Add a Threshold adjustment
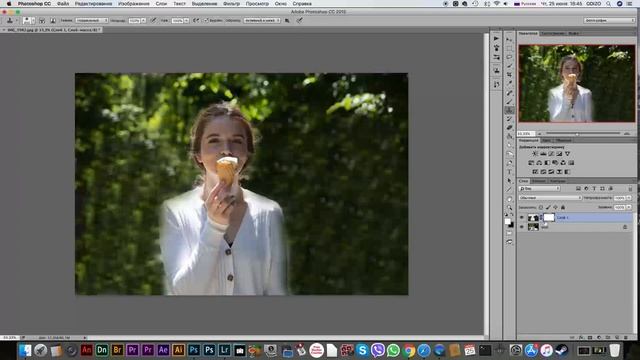This screenshot has width=640, height=360. [x=551, y=172]
